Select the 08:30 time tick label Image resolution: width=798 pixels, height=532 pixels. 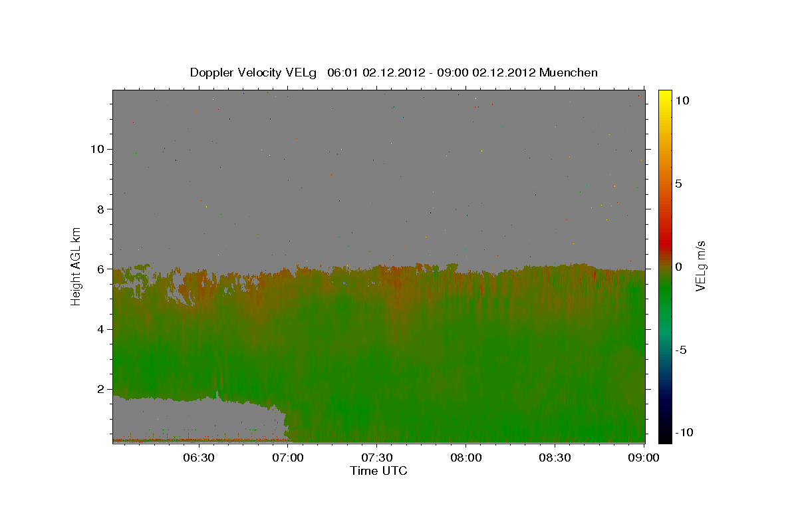coord(555,458)
